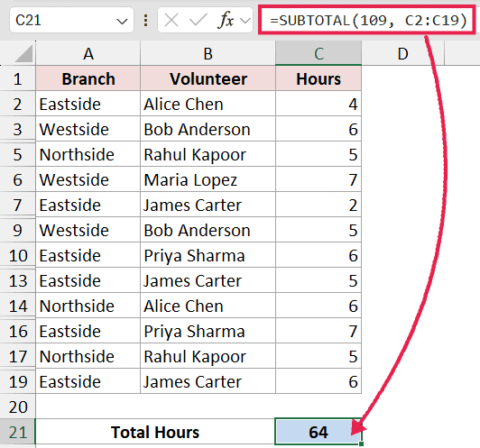Select Rahul Kapoor cell in row 17
480x448 pixels.
208,356
